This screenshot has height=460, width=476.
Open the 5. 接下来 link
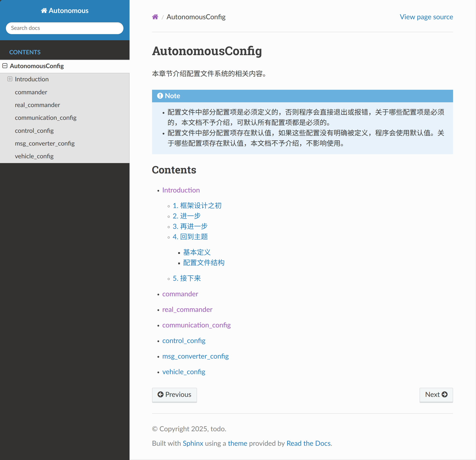(186, 278)
